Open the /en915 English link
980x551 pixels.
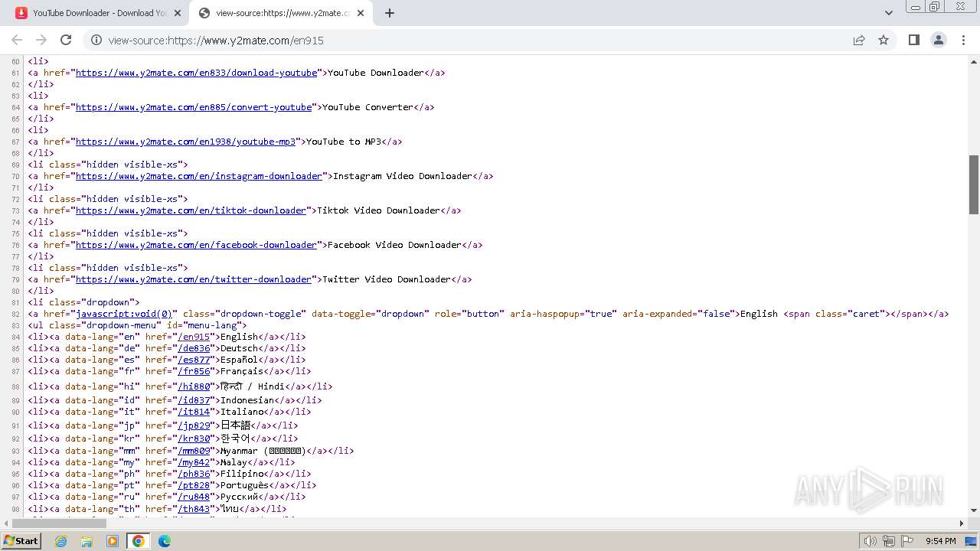point(194,337)
